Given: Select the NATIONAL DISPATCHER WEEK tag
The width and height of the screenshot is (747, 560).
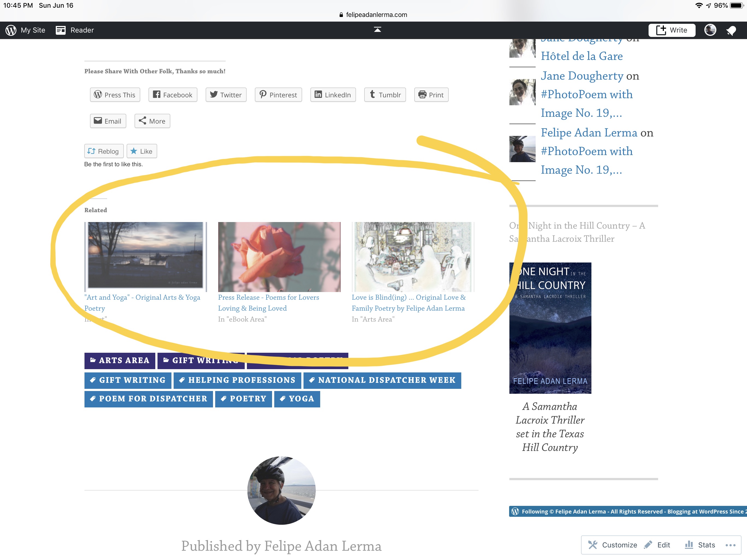Looking at the screenshot, I should coord(382,380).
